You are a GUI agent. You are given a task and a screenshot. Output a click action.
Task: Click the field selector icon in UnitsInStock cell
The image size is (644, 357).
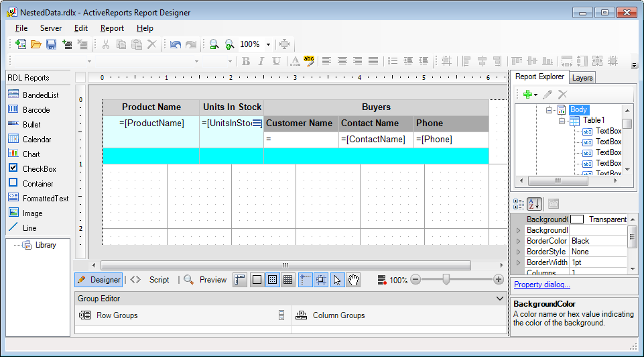point(257,123)
